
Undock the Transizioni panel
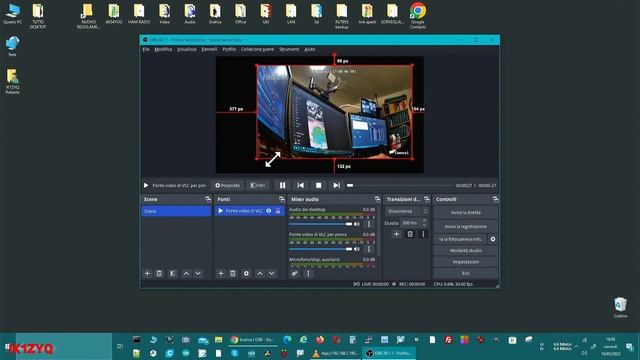(x=427, y=199)
